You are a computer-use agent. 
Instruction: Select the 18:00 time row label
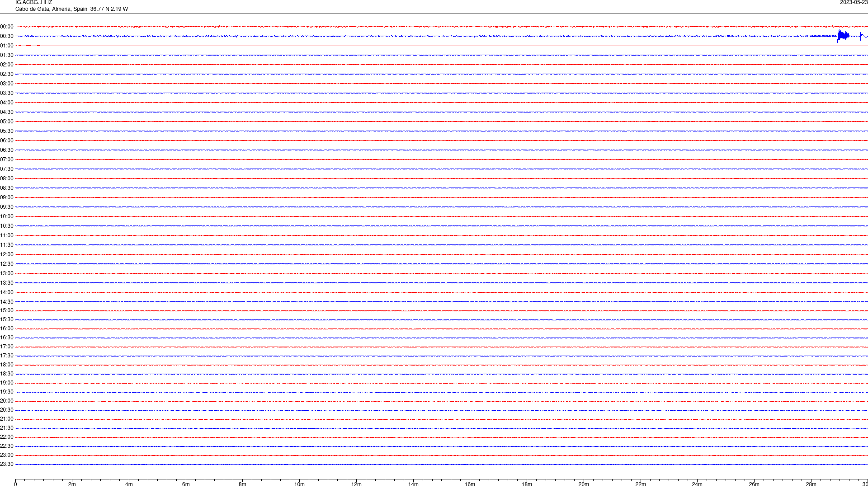click(x=7, y=365)
